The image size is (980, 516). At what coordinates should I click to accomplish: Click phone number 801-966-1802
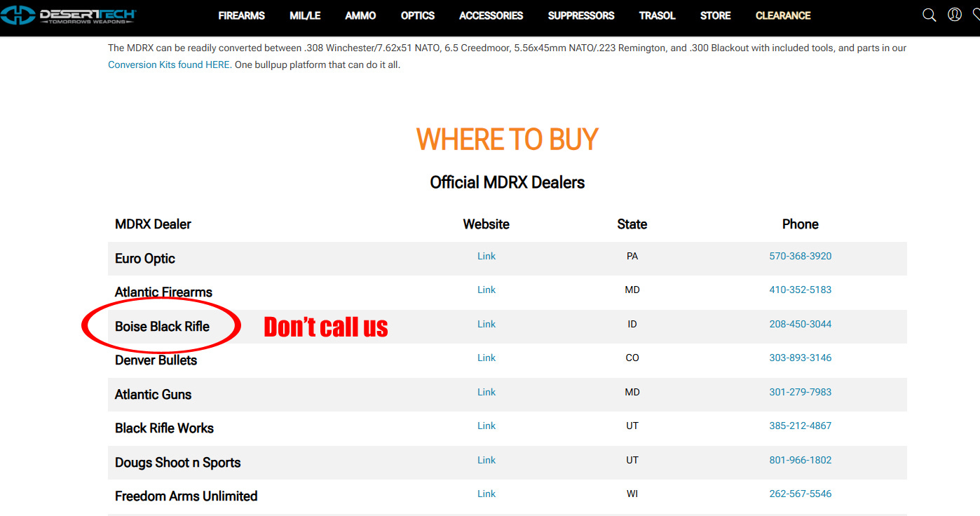tap(800, 460)
